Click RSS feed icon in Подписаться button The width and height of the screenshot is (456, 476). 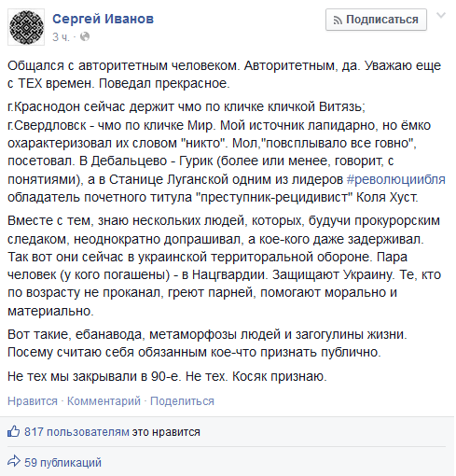pyautogui.click(x=338, y=21)
